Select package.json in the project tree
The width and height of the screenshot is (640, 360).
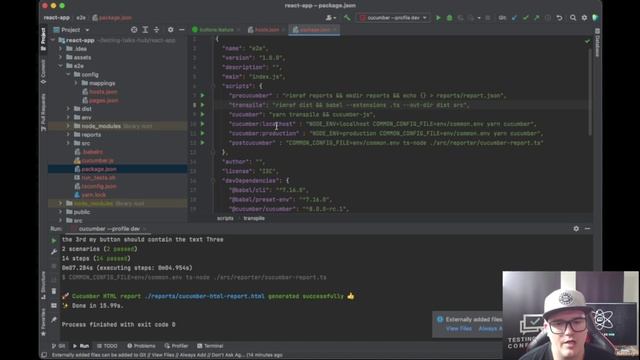coord(118,169)
